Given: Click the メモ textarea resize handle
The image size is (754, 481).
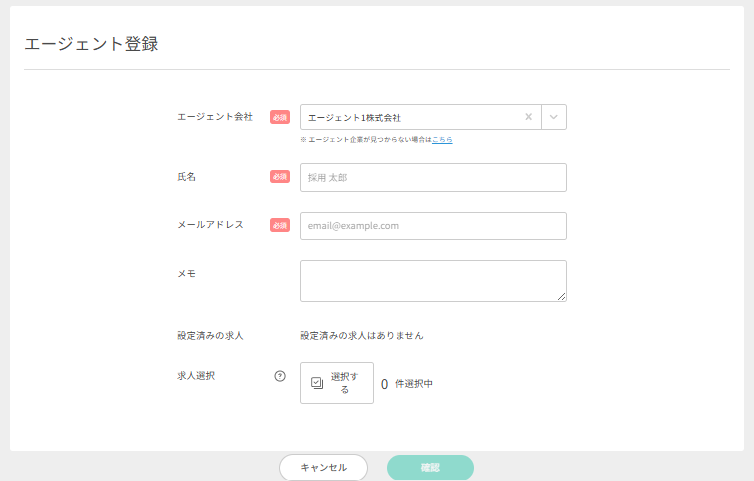Looking at the screenshot, I should [562, 297].
